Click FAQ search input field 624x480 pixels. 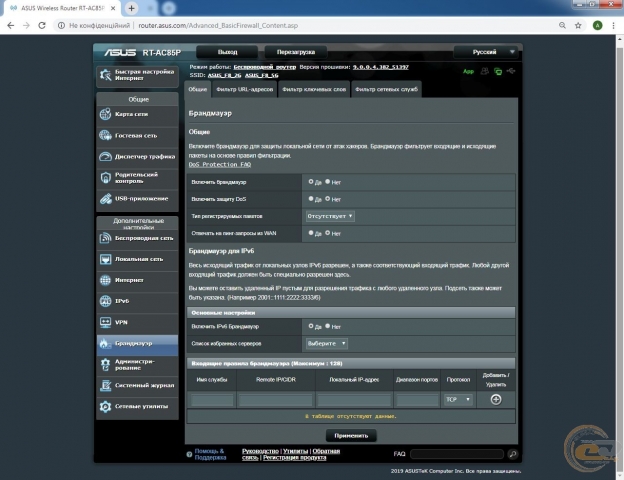click(x=457, y=454)
